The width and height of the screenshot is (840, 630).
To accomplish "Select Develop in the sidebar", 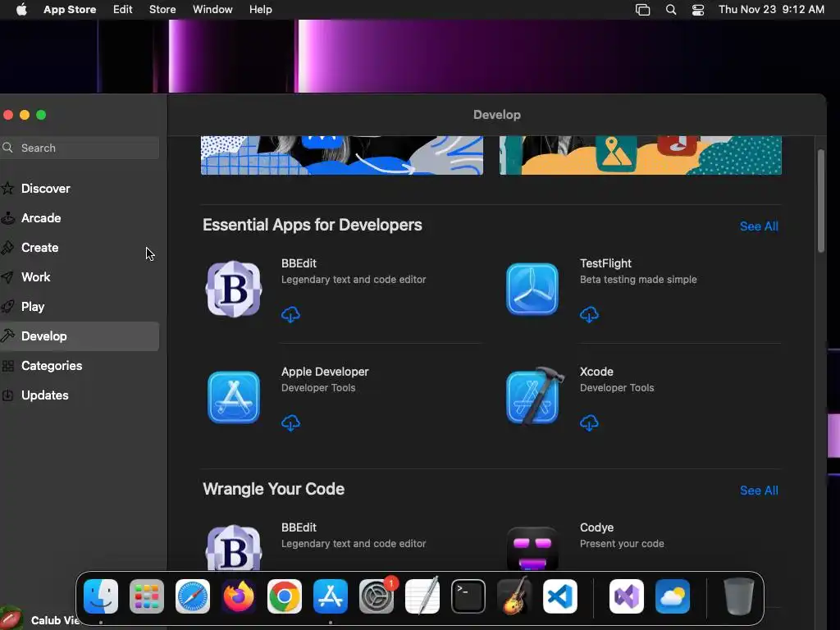I will pyautogui.click(x=80, y=336).
